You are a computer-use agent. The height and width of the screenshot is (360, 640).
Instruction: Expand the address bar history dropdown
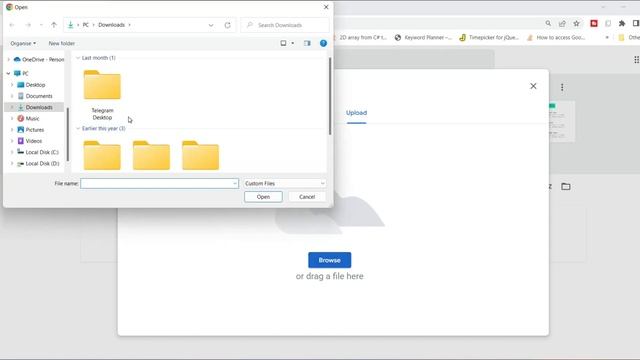(x=211, y=25)
